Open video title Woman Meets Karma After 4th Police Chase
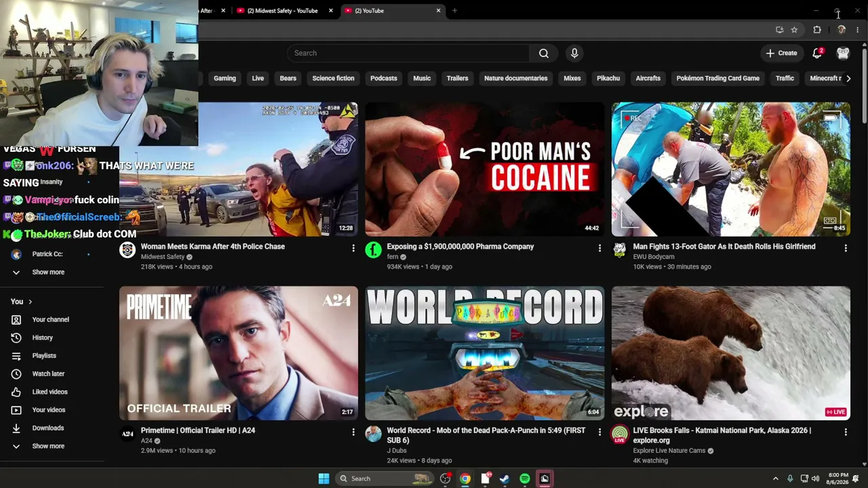 tap(213, 247)
